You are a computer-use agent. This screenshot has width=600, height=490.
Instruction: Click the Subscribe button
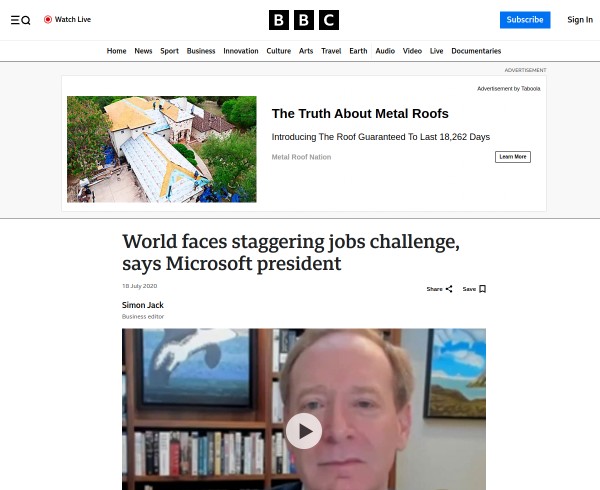[525, 20]
